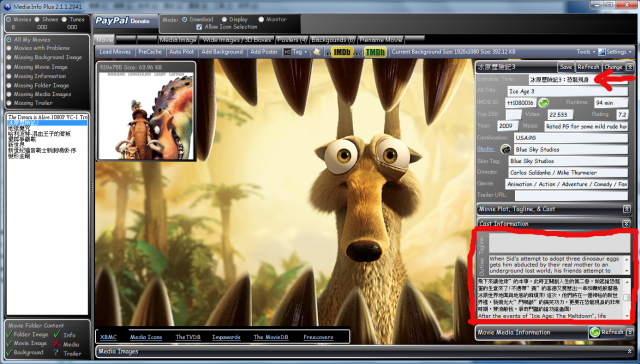Click the yellow IMDb lookup icon

click(x=342, y=52)
